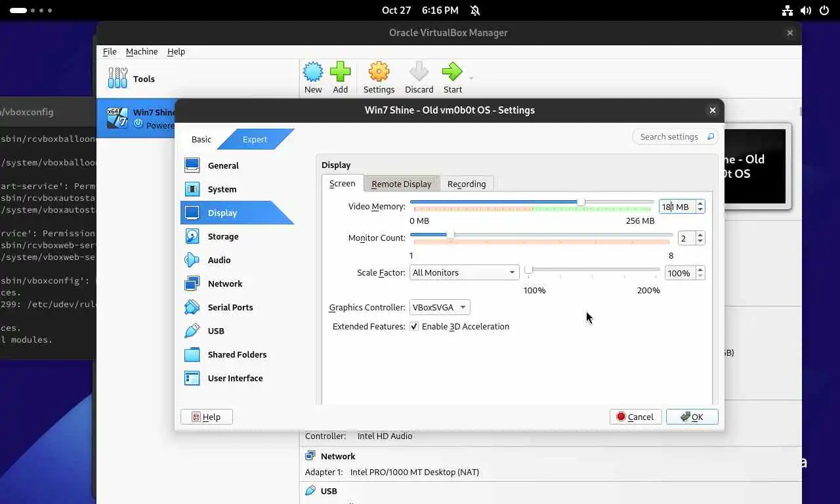This screenshot has width=840, height=504.
Task: Click the Help button in Settings dialog
Action: 207,417
